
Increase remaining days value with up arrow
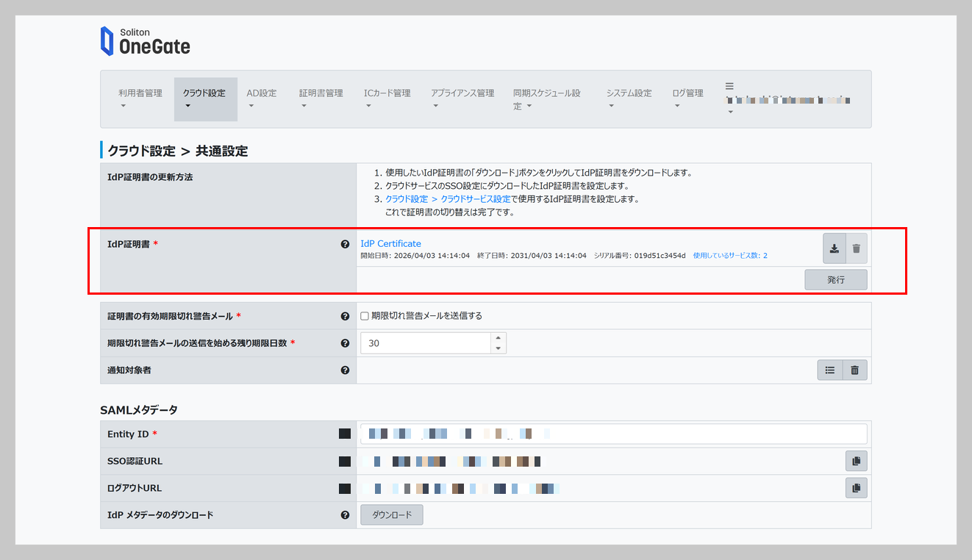498,338
